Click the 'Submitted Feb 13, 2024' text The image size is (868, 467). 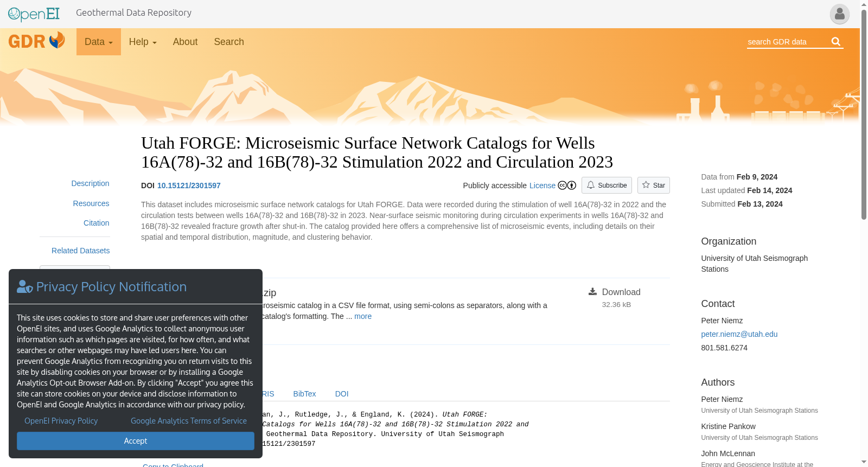(742, 204)
